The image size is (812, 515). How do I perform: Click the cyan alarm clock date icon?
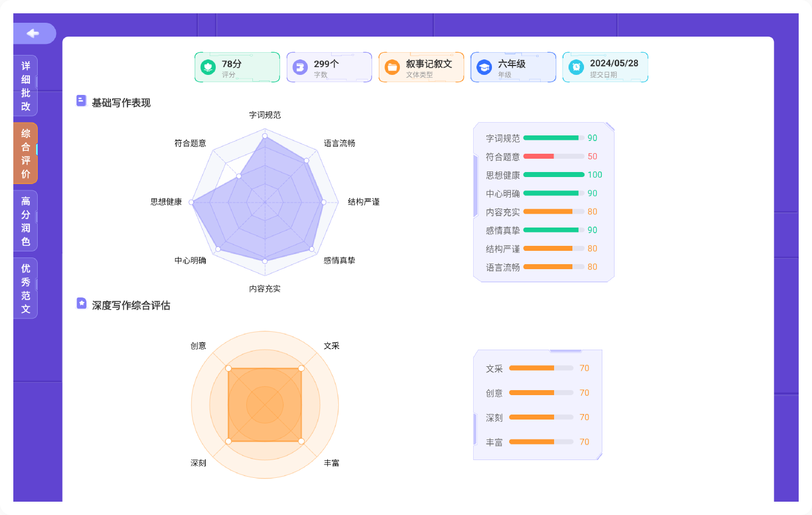pyautogui.click(x=576, y=67)
